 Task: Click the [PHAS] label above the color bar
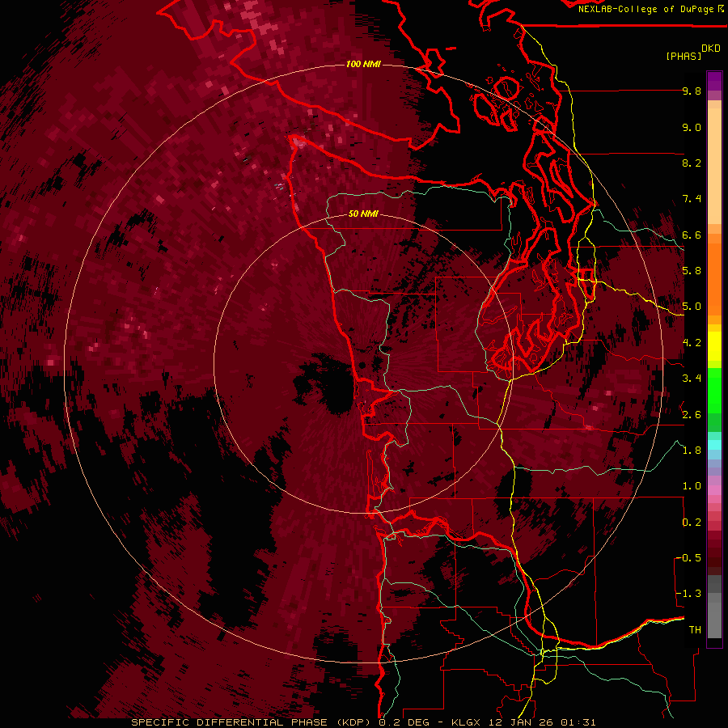[x=684, y=56]
